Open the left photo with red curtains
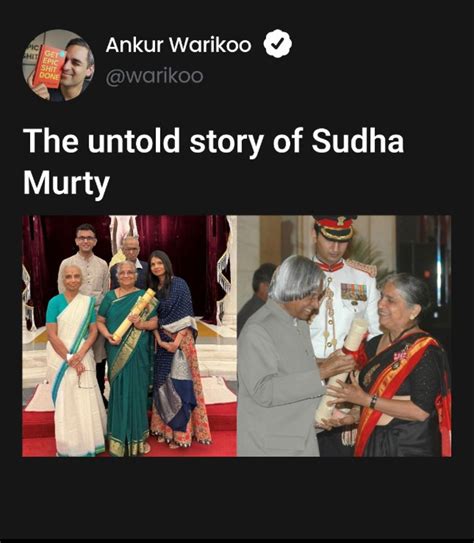 [x=129, y=336]
